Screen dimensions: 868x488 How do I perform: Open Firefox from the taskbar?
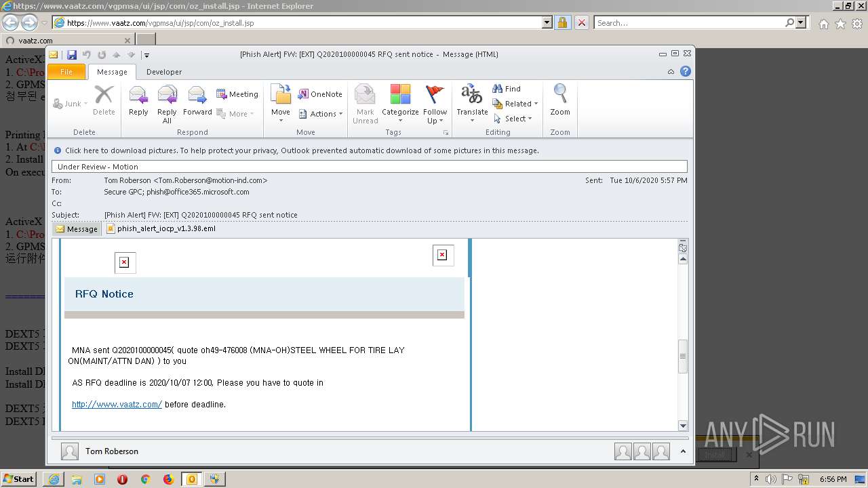[x=168, y=479]
